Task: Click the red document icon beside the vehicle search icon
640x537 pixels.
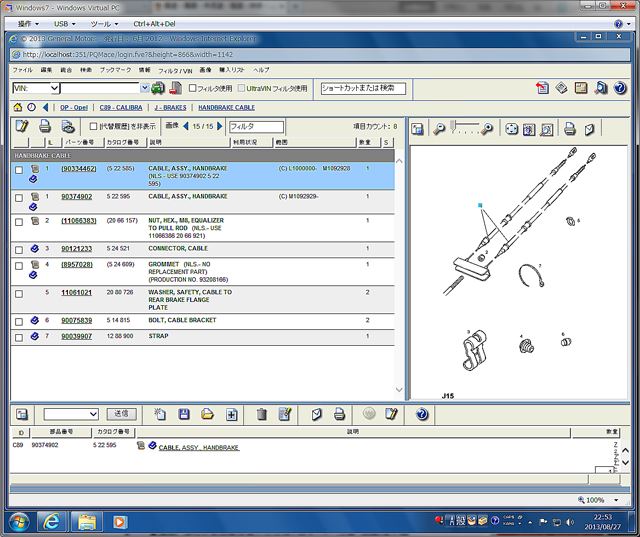Action: pyautogui.click(x=175, y=88)
